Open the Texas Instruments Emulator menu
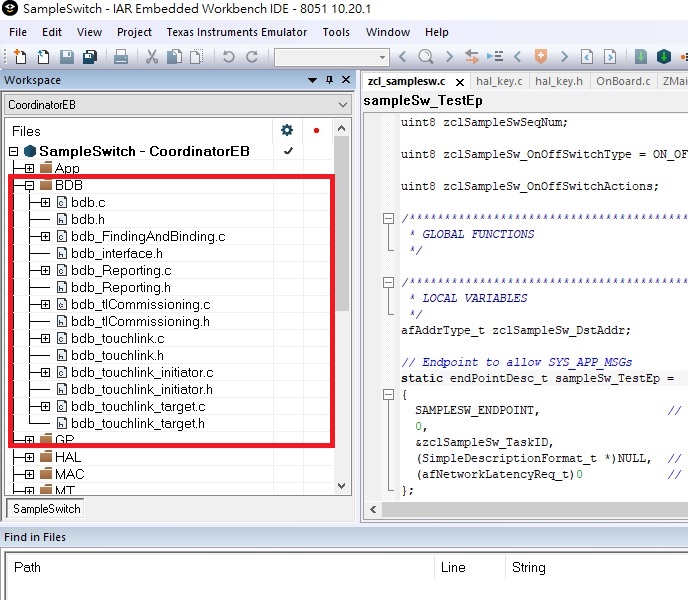This screenshot has width=688, height=600. tap(236, 32)
